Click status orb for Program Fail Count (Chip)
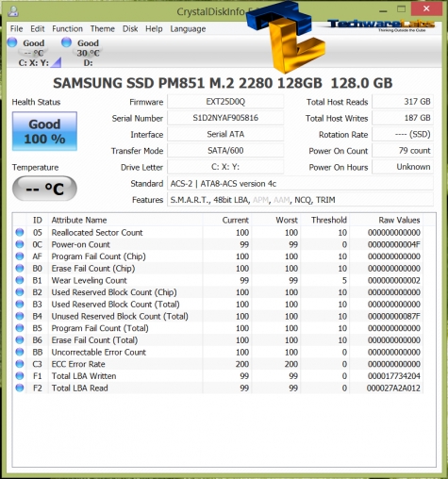This screenshot has height=479, width=448. tap(20, 256)
